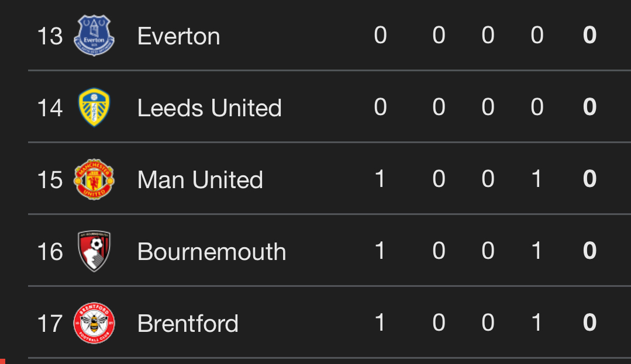Screen dimensions: 631x364
Task: Click position number 17 for Brentford
Action: click(x=50, y=323)
